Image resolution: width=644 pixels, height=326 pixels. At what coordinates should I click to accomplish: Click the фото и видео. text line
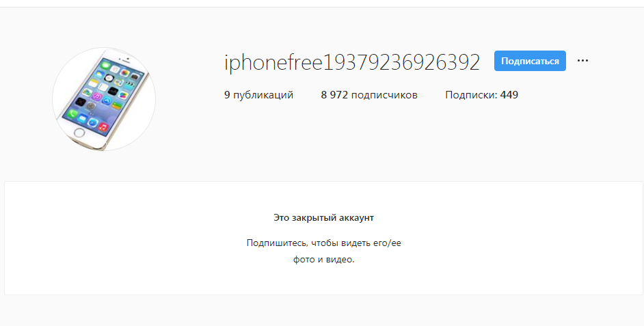pos(323,260)
